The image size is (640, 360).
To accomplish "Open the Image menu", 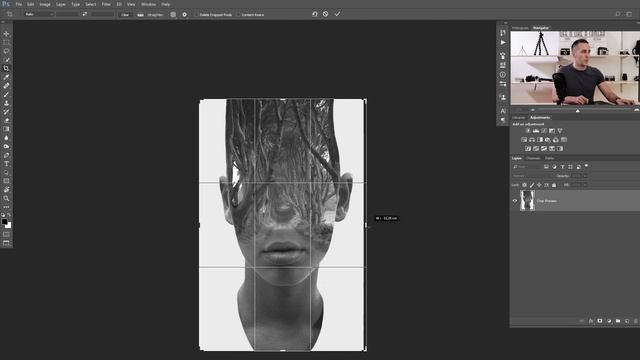I will [x=45, y=4].
